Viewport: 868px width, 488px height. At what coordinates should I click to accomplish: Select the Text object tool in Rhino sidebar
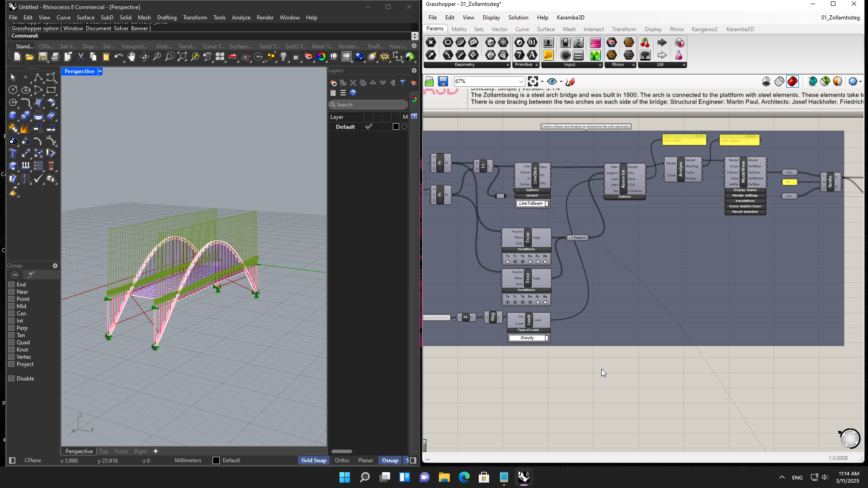pyautogui.click(x=13, y=153)
